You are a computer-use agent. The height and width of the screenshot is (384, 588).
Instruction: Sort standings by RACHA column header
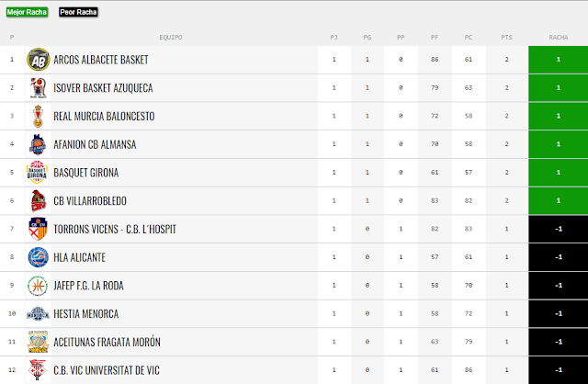(x=559, y=37)
